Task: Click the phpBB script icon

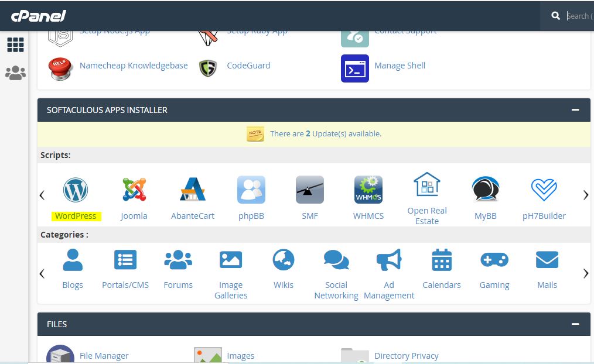Action: click(x=251, y=190)
